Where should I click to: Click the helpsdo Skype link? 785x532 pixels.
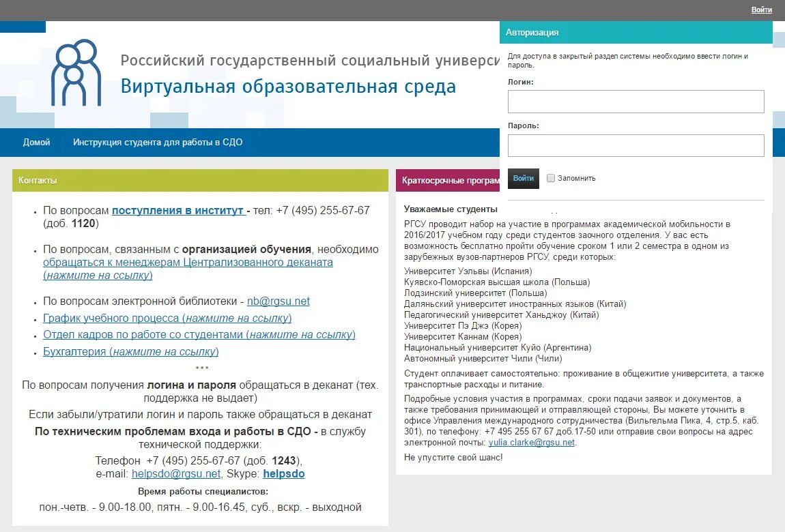pos(284,473)
